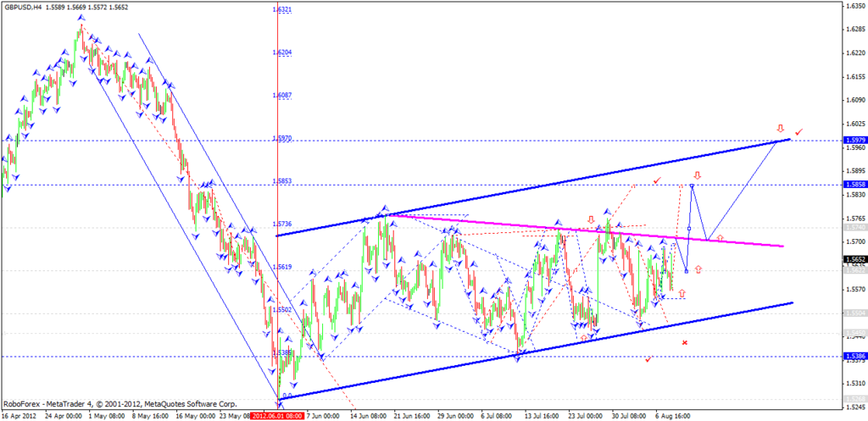The image size is (868, 421).
Task: Select the 1.5736 Fibonacci level label
Action: click(281, 224)
